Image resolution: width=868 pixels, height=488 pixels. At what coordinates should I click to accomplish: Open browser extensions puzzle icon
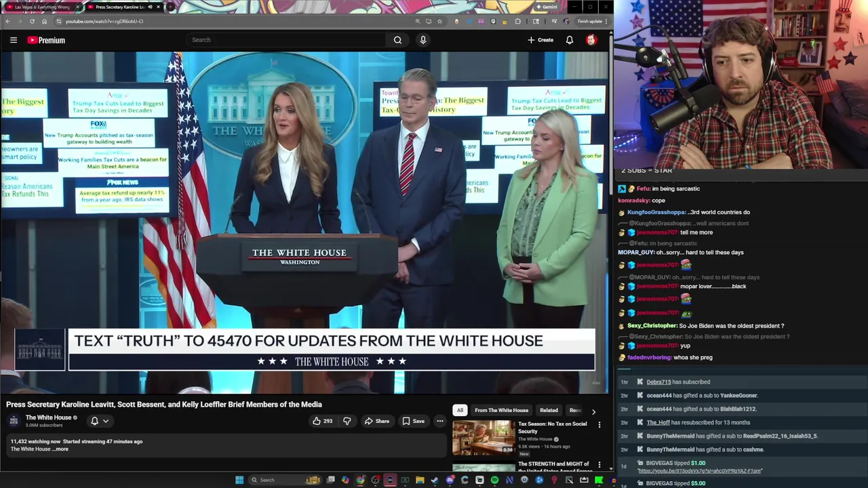tap(518, 21)
